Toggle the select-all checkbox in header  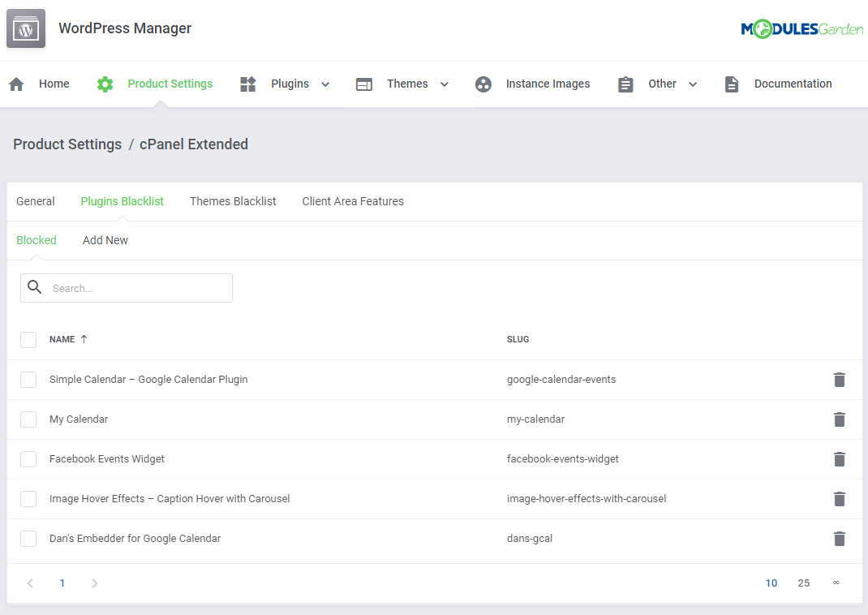pyautogui.click(x=28, y=339)
